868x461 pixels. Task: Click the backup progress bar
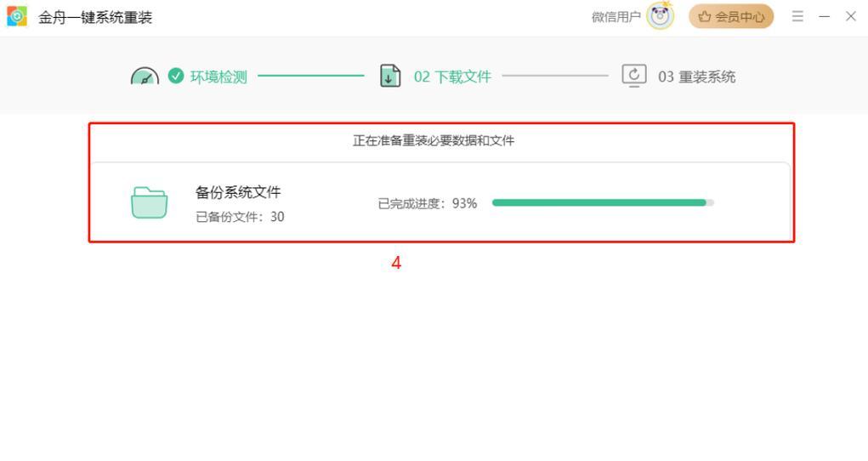603,202
